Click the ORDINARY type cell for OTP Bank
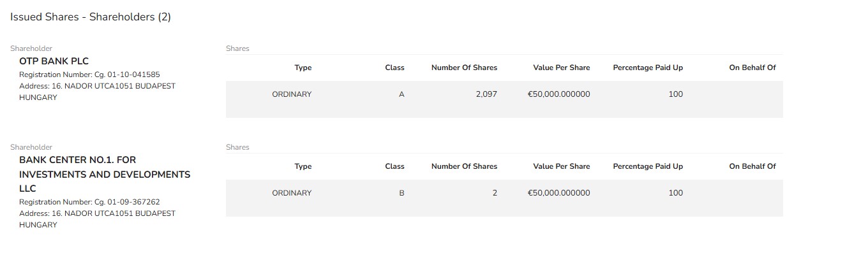Image resolution: width=868 pixels, height=258 pixels. tap(292, 94)
